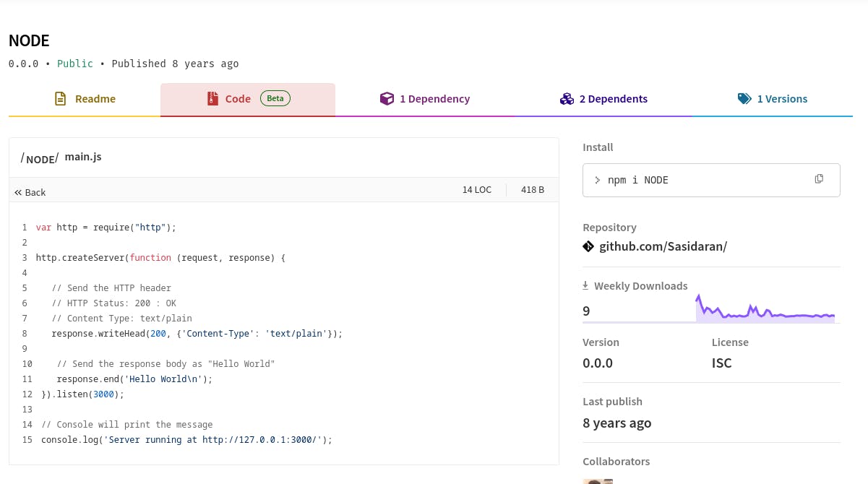Click the Dependents cubes icon
The width and height of the screenshot is (868, 484).
click(x=567, y=99)
